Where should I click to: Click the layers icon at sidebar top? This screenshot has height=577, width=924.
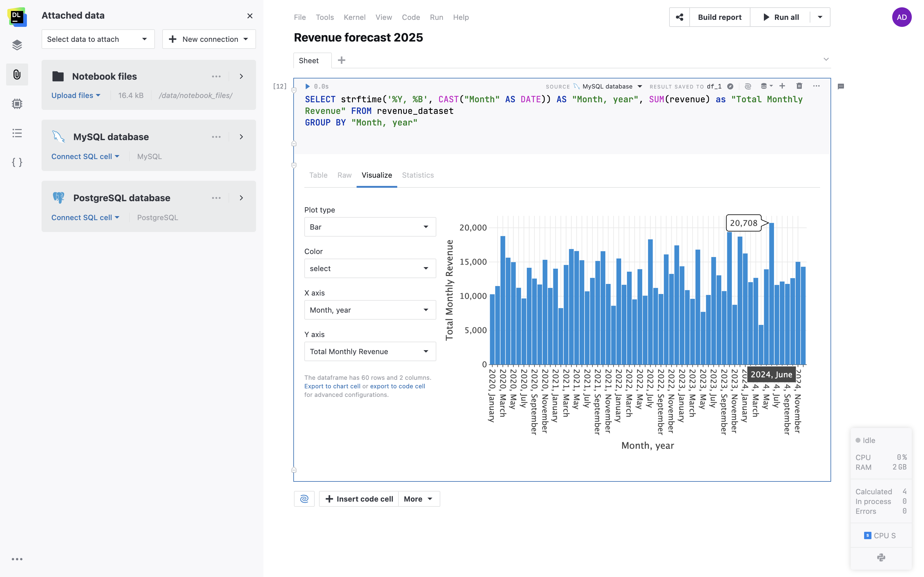coord(17,45)
